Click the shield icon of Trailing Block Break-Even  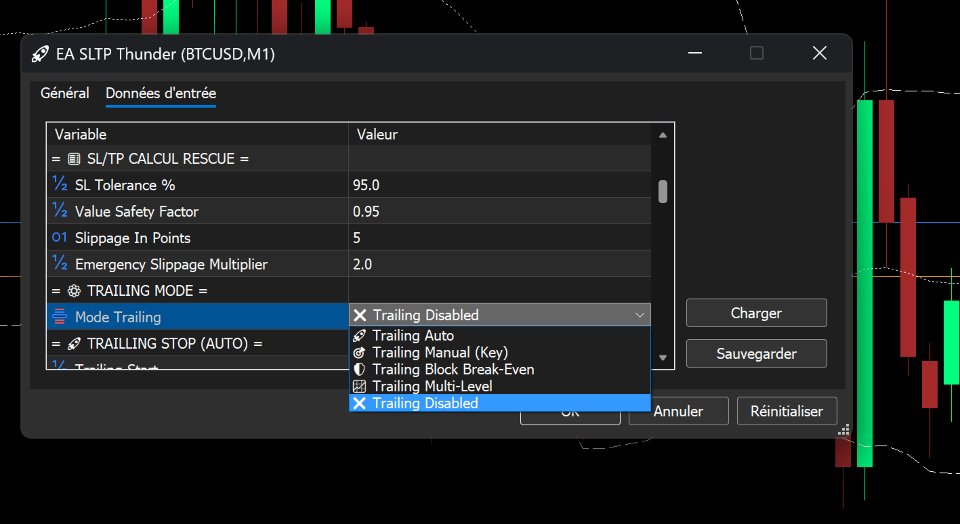(359, 370)
